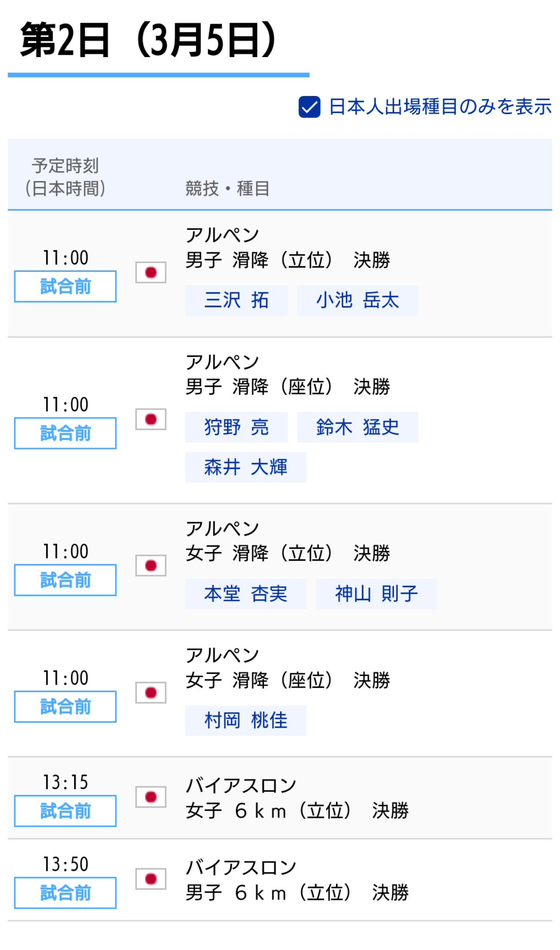Select athlete 三沢 拓

236,300
